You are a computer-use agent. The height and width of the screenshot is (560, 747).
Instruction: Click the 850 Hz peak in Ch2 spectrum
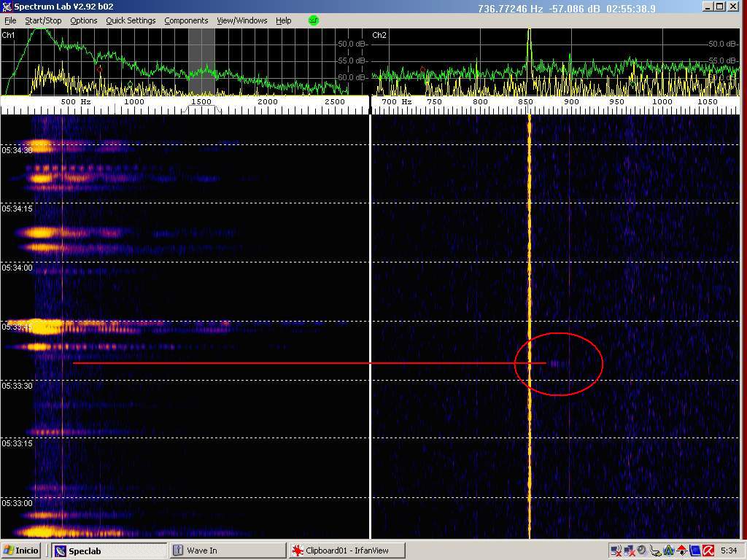(x=530, y=44)
